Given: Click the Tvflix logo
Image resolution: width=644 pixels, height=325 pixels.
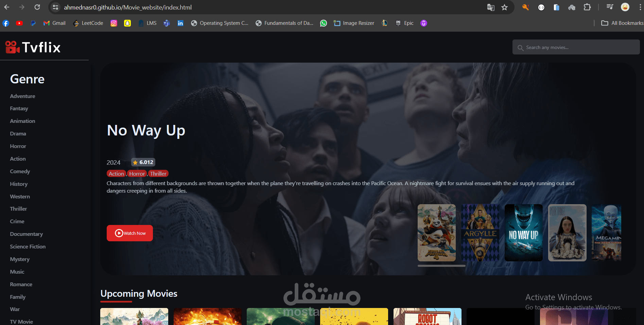Looking at the screenshot, I should (33, 47).
